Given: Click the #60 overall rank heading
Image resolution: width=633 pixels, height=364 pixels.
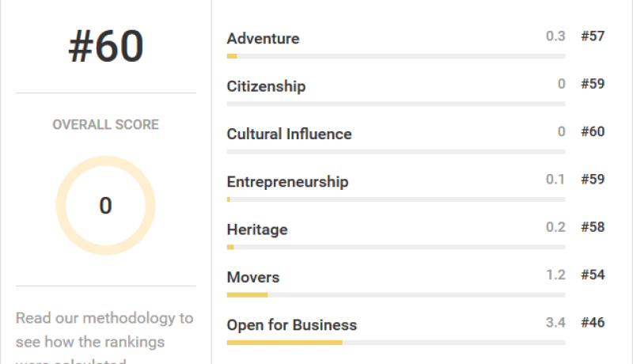Looking at the screenshot, I should [106, 47].
